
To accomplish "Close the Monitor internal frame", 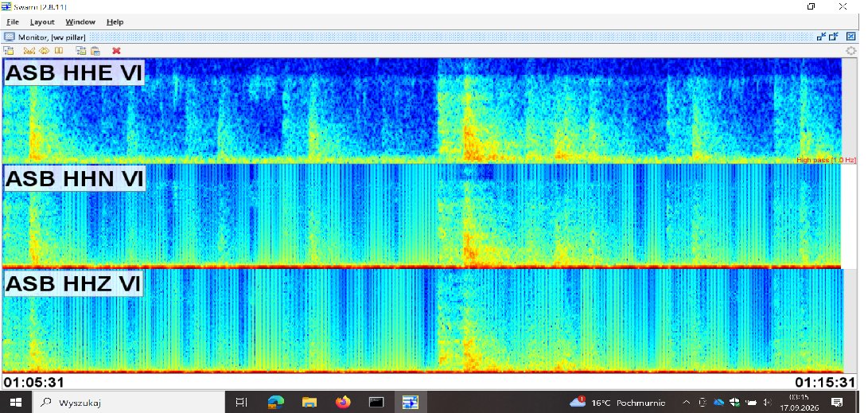I will point(850,37).
